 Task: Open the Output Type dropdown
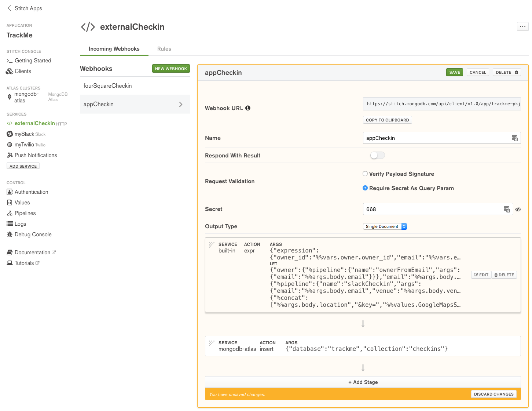click(385, 226)
